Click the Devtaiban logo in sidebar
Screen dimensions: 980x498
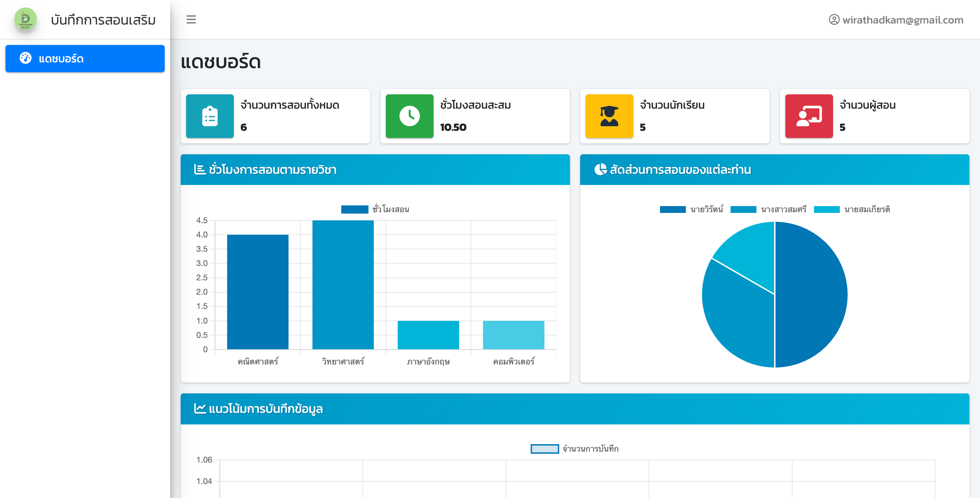coord(26,19)
